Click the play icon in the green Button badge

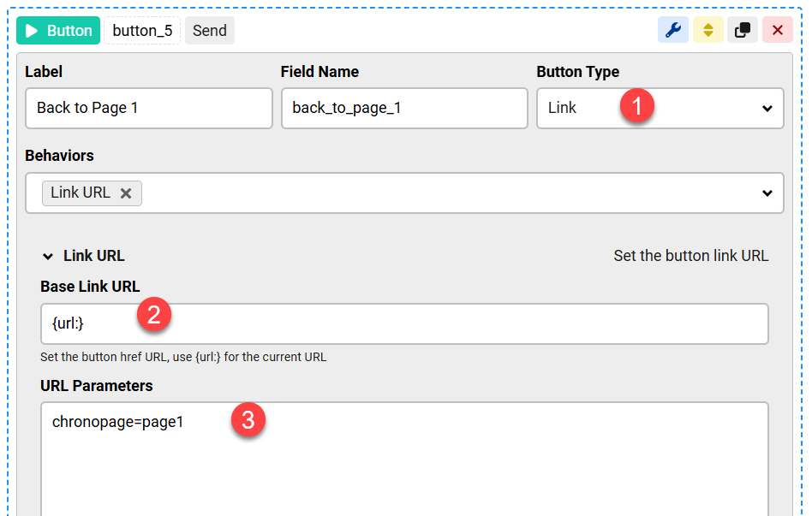click(32, 31)
